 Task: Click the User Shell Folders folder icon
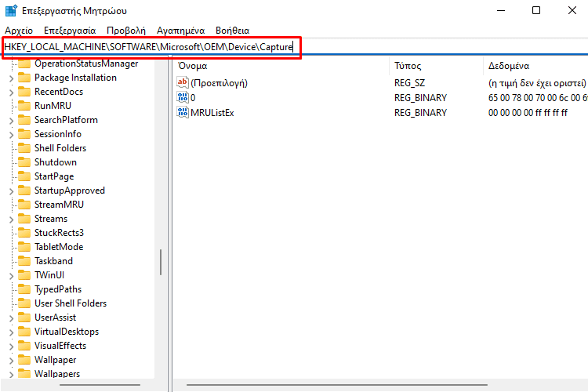click(24, 303)
